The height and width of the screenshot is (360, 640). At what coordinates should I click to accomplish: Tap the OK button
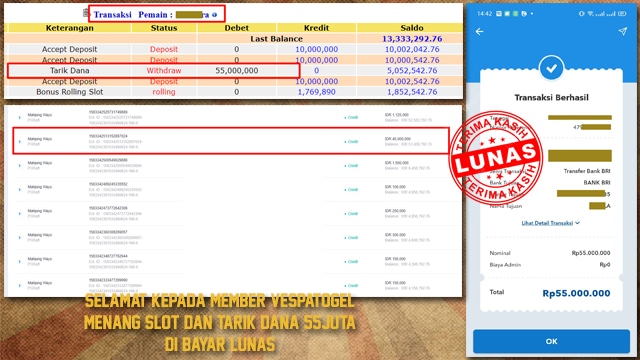point(551,341)
